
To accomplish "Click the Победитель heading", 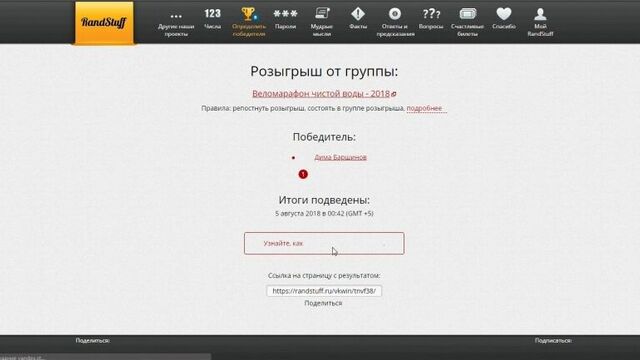I will coord(324,137).
